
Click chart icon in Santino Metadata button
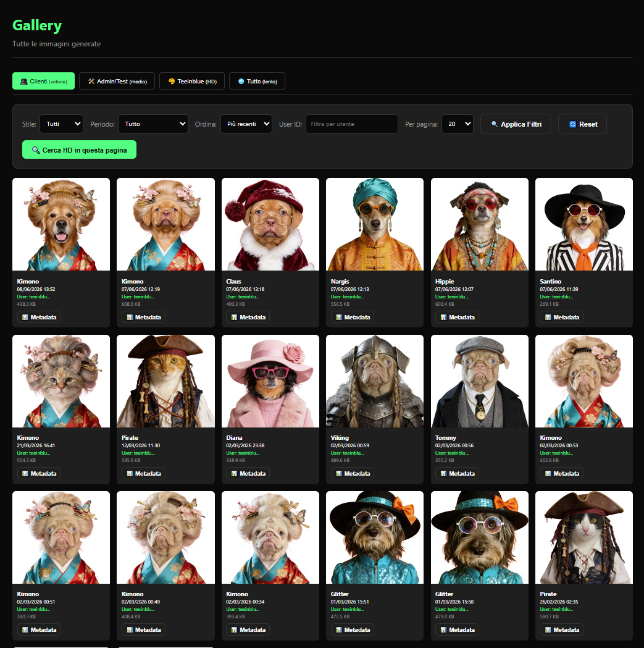[548, 318]
